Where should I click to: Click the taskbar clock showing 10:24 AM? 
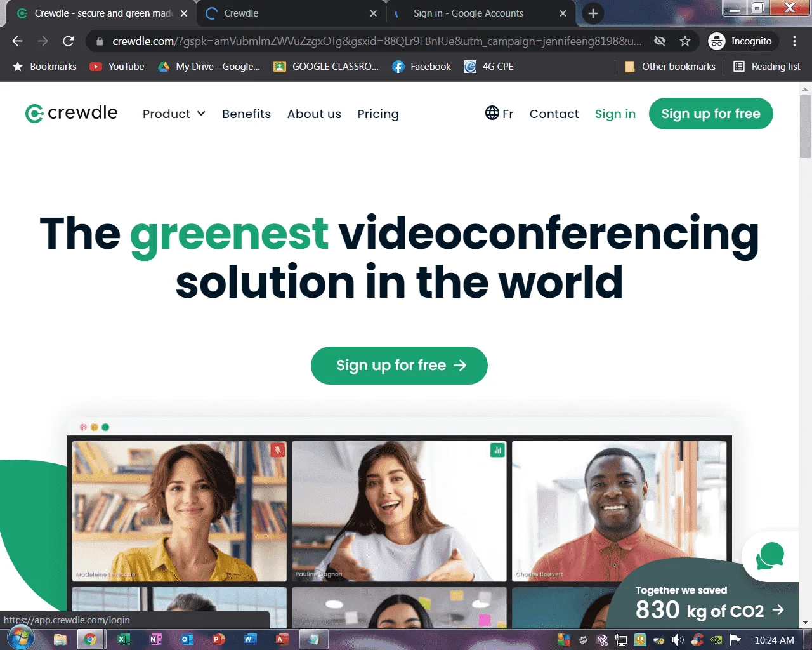(x=774, y=640)
